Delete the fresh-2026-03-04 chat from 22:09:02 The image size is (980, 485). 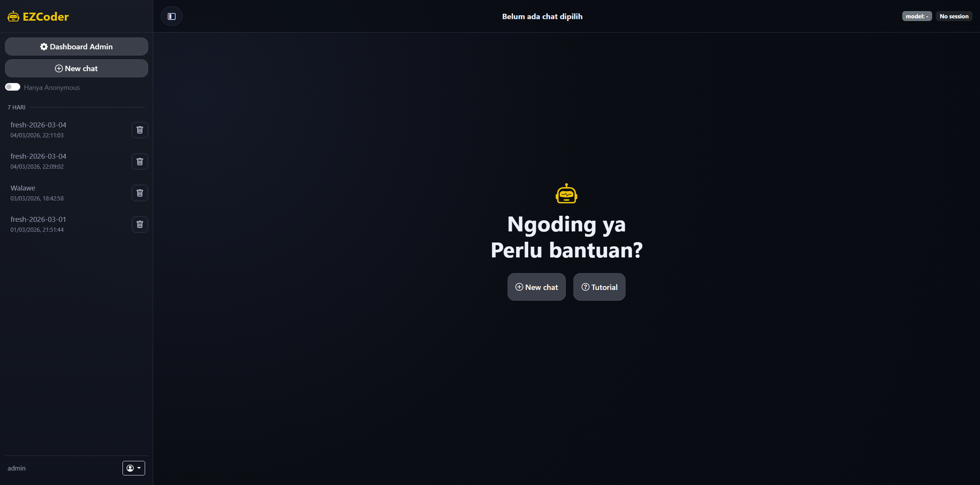pyautogui.click(x=140, y=161)
